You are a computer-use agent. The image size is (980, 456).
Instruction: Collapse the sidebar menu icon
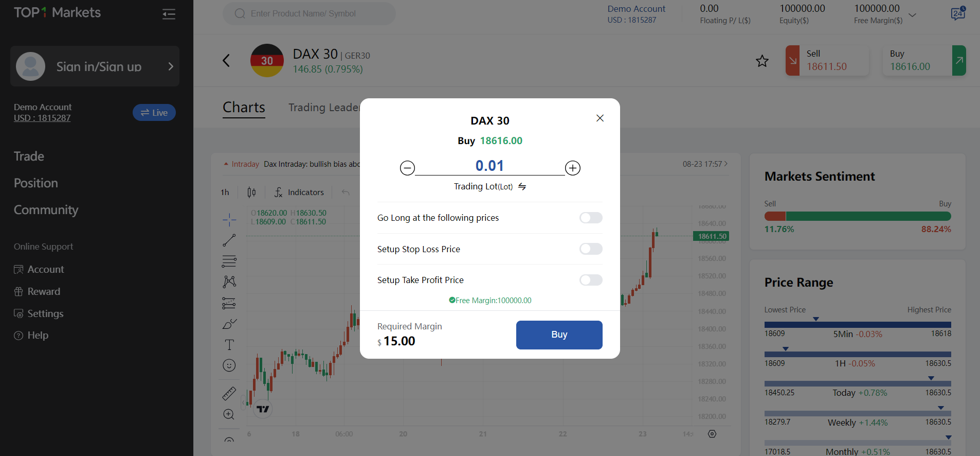[169, 14]
